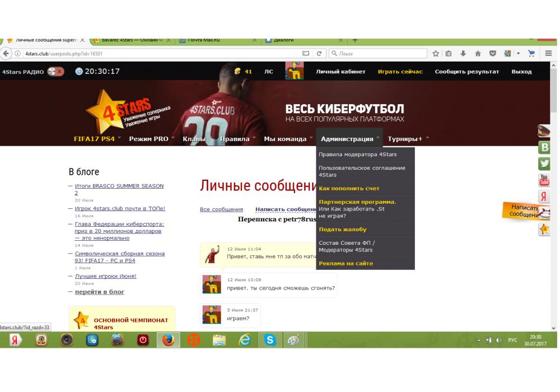Click the Yandex sidebar icon

(544, 196)
